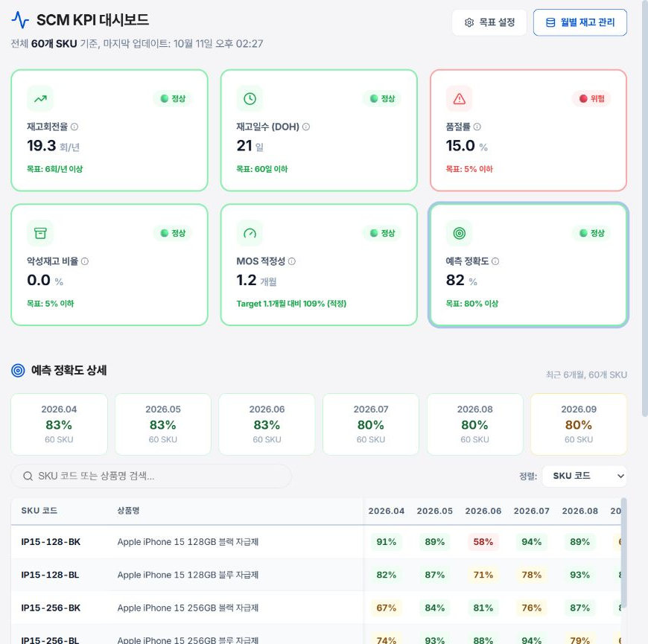Click SKU code IP15-256-BK
Image resolution: width=648 pixels, height=644 pixels.
(51, 608)
